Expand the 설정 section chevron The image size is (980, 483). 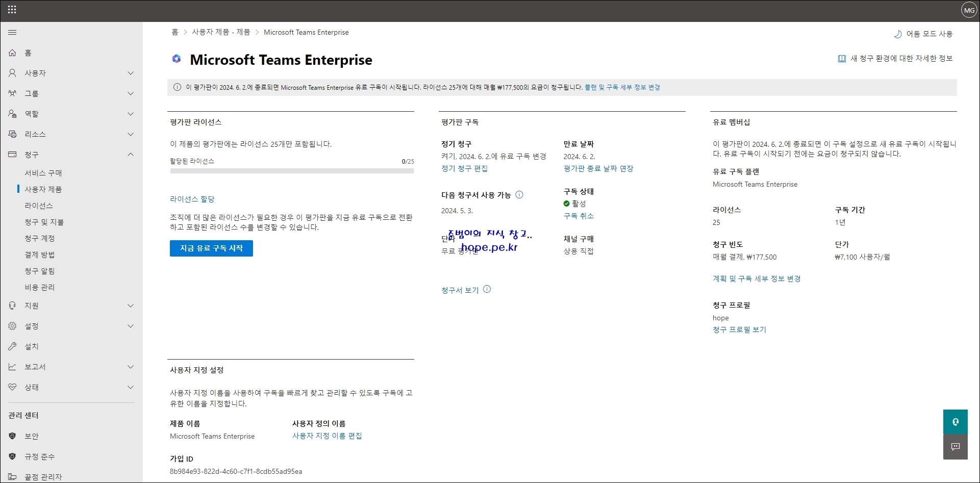click(131, 326)
